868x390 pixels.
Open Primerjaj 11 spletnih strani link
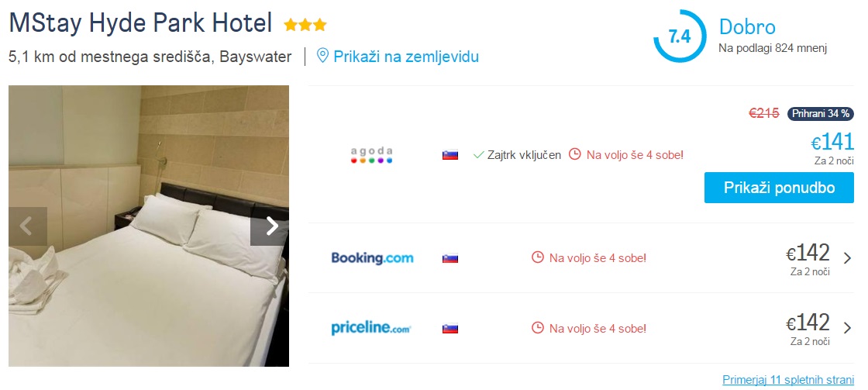[787, 380]
